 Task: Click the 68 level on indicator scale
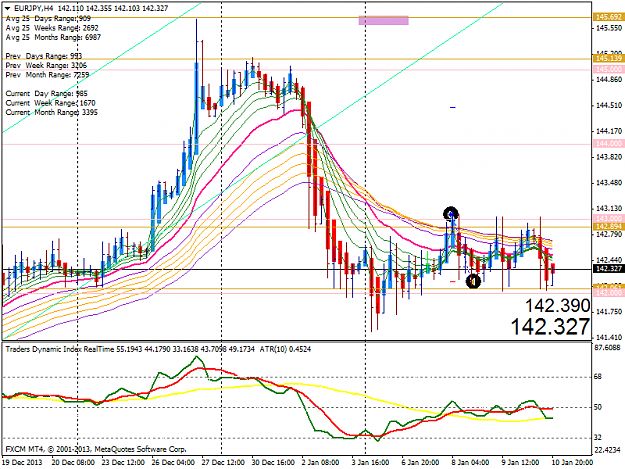[x=598, y=377]
